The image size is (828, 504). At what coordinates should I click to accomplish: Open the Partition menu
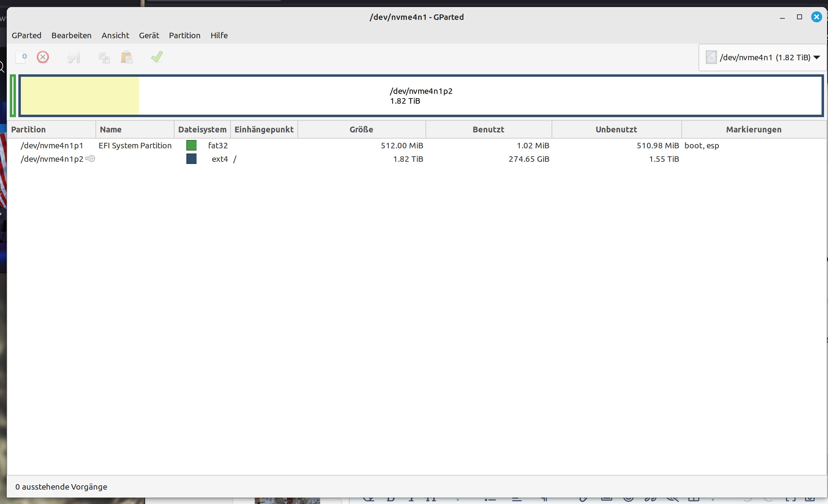185,35
